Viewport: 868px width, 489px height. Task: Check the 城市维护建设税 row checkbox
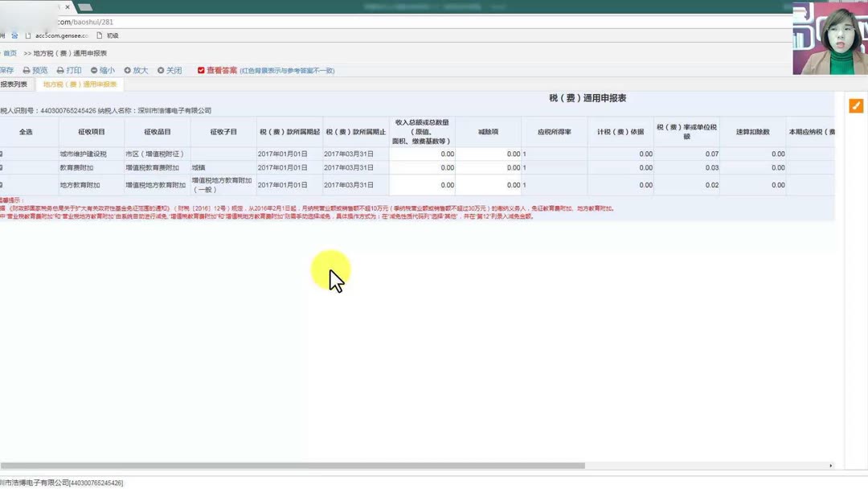pyautogui.click(x=2, y=153)
